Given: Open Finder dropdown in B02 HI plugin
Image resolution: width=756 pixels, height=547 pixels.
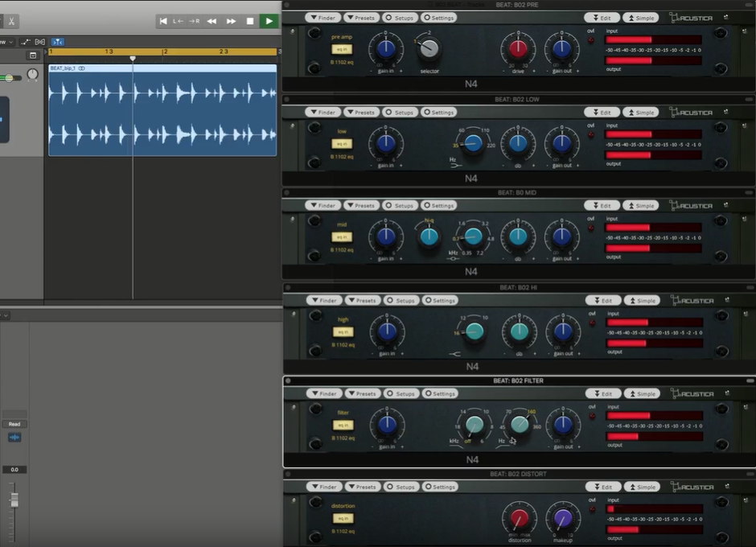Looking at the screenshot, I should click(x=324, y=301).
